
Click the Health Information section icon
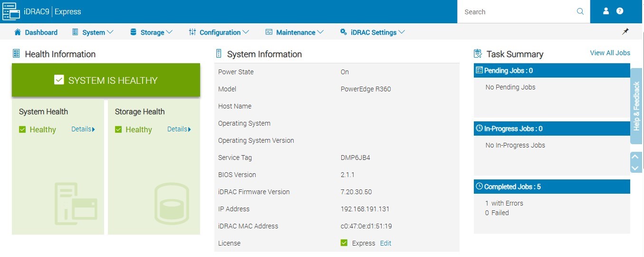pos(16,54)
